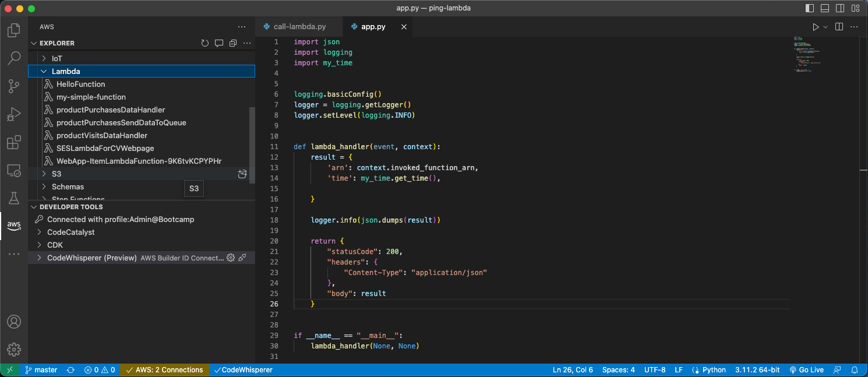Image resolution: width=868 pixels, height=377 pixels.
Task: Switch to the call-lambda.py tab
Action: (x=299, y=27)
